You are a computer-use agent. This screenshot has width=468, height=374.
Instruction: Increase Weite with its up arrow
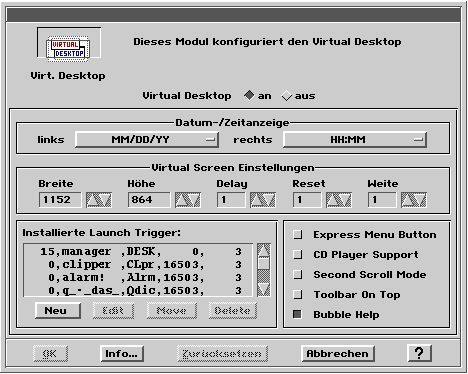(x=407, y=200)
